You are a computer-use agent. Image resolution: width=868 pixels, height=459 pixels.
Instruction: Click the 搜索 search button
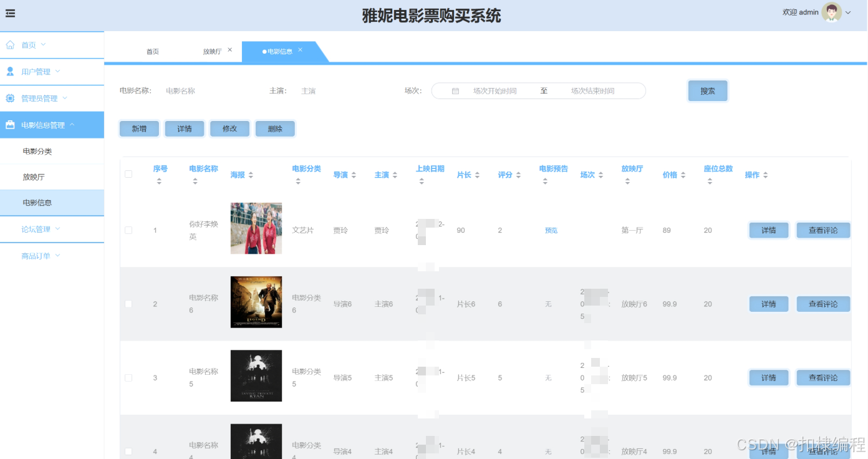[x=708, y=91]
